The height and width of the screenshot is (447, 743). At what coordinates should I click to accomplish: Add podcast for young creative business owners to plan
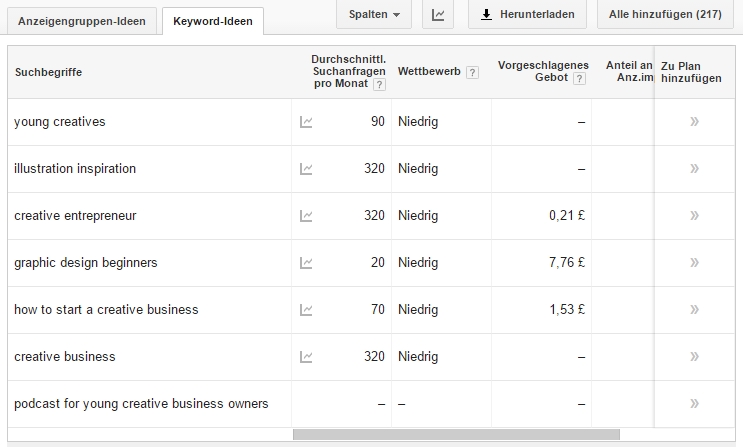click(x=694, y=403)
